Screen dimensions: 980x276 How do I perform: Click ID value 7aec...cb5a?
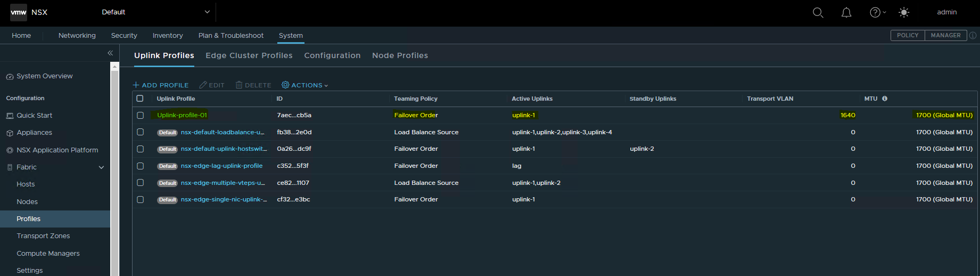pyautogui.click(x=294, y=115)
